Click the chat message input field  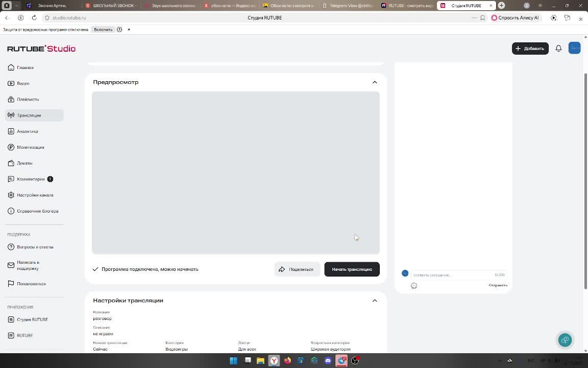[x=458, y=275]
